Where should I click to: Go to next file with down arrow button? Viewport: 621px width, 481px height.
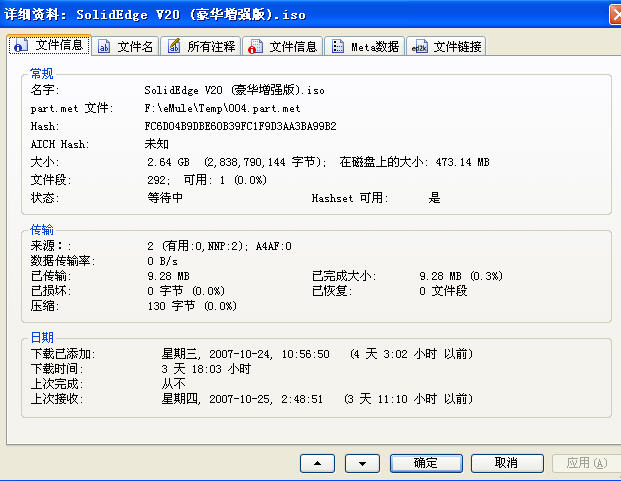coord(362,463)
